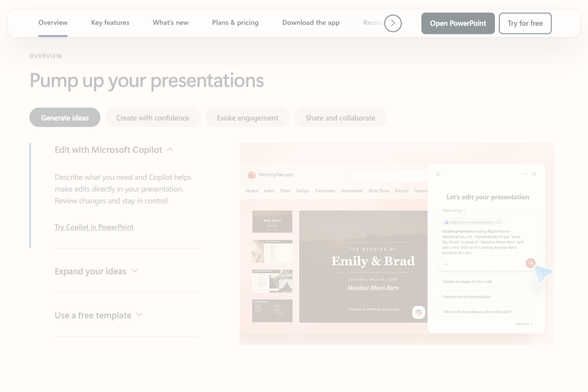Choose Summarize this presentation suggestion
This screenshot has width=588, height=392.
pyautogui.click(x=488, y=296)
